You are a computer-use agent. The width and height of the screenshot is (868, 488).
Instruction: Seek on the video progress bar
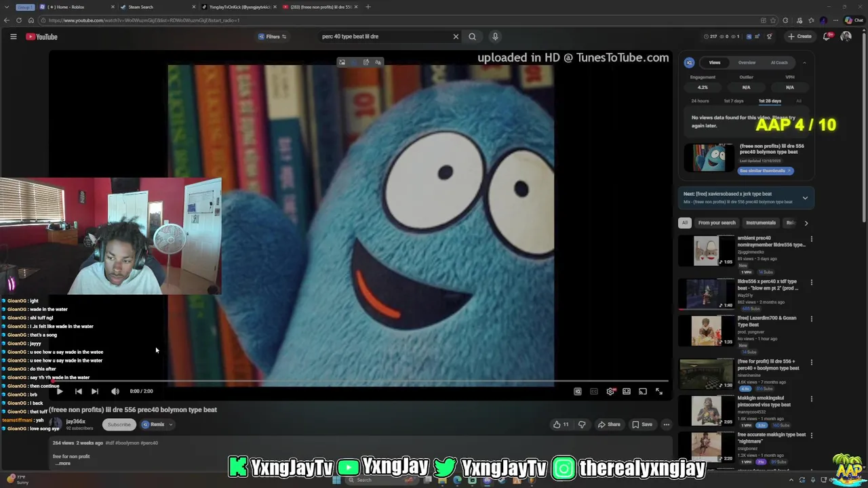361,382
